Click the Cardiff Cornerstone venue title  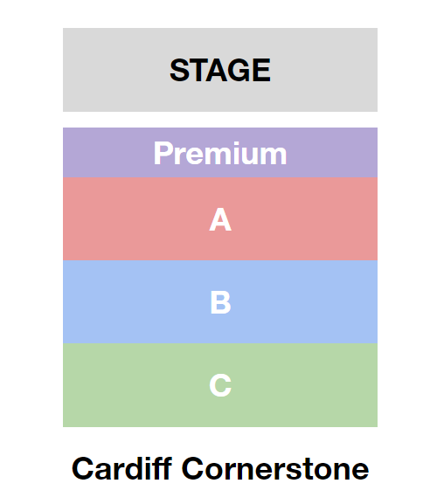click(x=220, y=469)
